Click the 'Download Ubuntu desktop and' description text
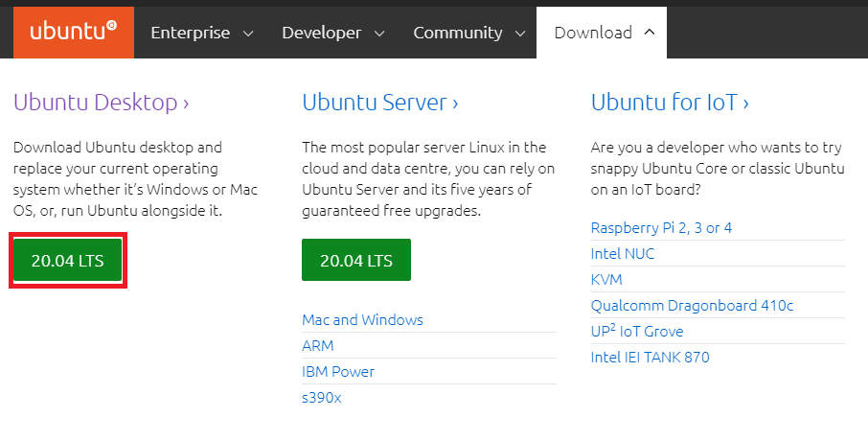Viewport: 868px width, 441px height. [117, 148]
